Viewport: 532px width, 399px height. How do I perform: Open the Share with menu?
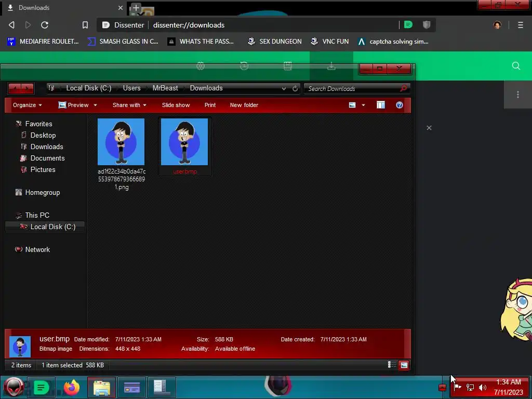129,105
